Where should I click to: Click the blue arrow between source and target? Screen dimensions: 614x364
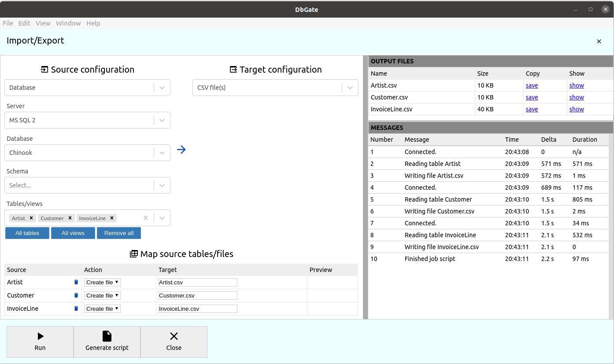181,150
